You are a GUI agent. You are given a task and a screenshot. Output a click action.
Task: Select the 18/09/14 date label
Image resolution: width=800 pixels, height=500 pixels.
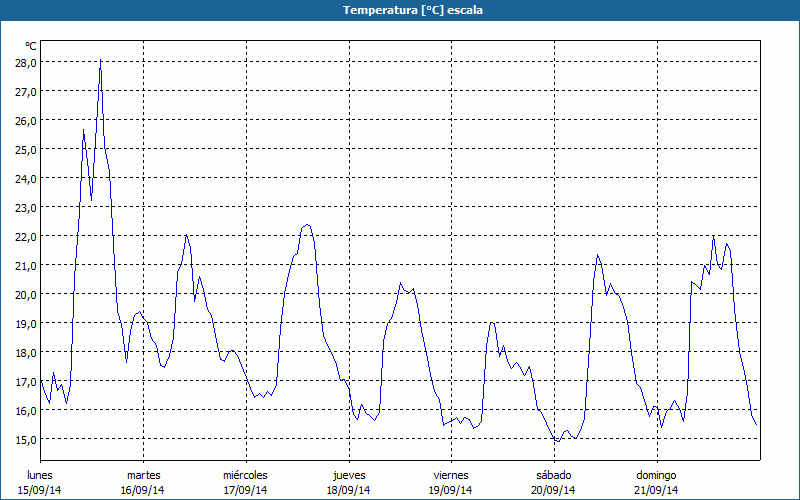click(x=348, y=490)
